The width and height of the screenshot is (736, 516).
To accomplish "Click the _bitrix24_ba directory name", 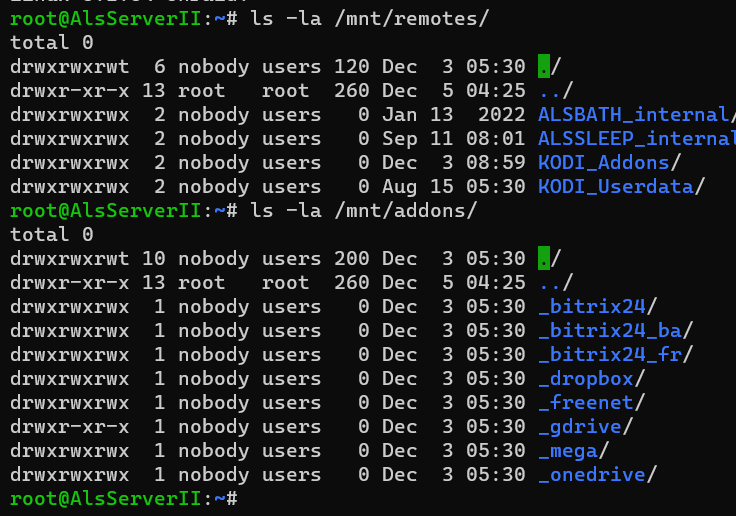I will (x=610, y=331).
